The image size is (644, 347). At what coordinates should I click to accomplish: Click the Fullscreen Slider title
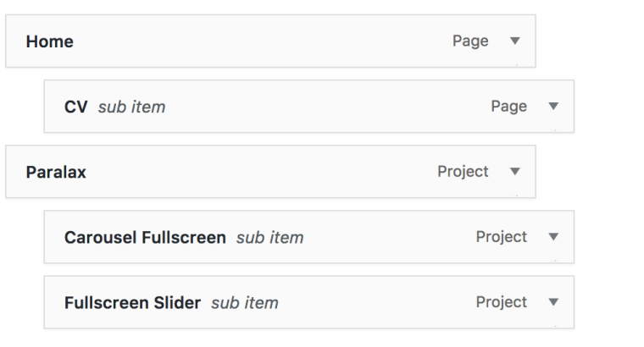tap(132, 302)
